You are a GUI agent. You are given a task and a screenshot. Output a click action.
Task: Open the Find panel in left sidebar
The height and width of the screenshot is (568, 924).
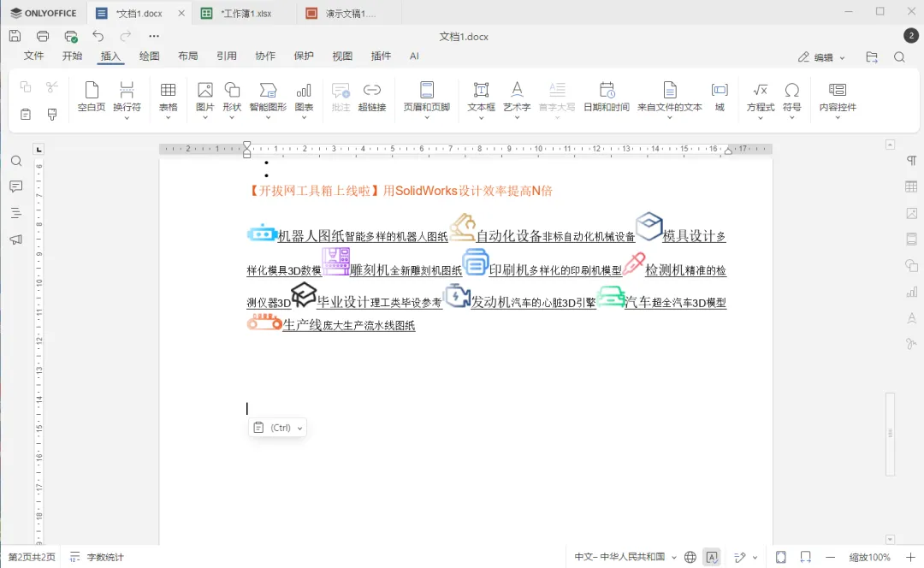pyautogui.click(x=16, y=161)
